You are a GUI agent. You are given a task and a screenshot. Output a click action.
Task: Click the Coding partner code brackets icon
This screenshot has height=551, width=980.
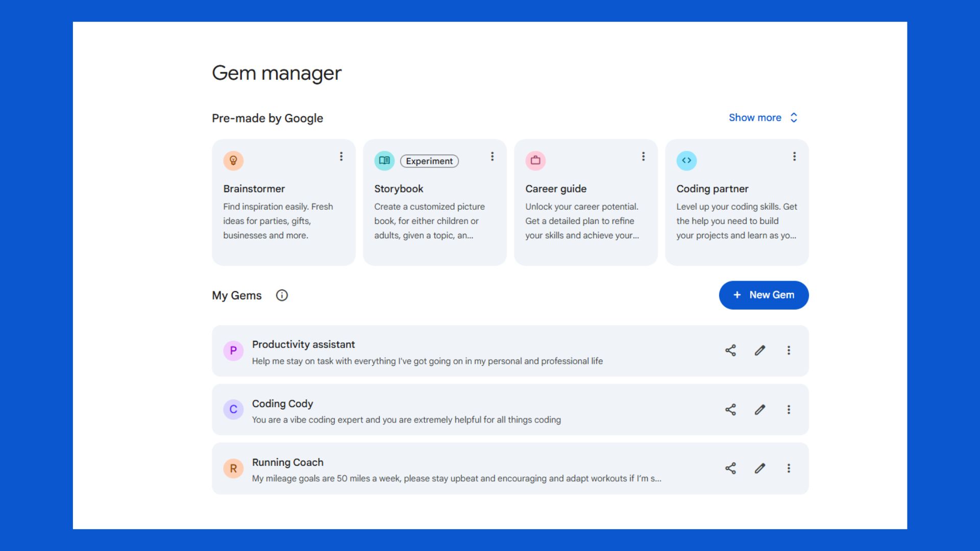point(687,161)
